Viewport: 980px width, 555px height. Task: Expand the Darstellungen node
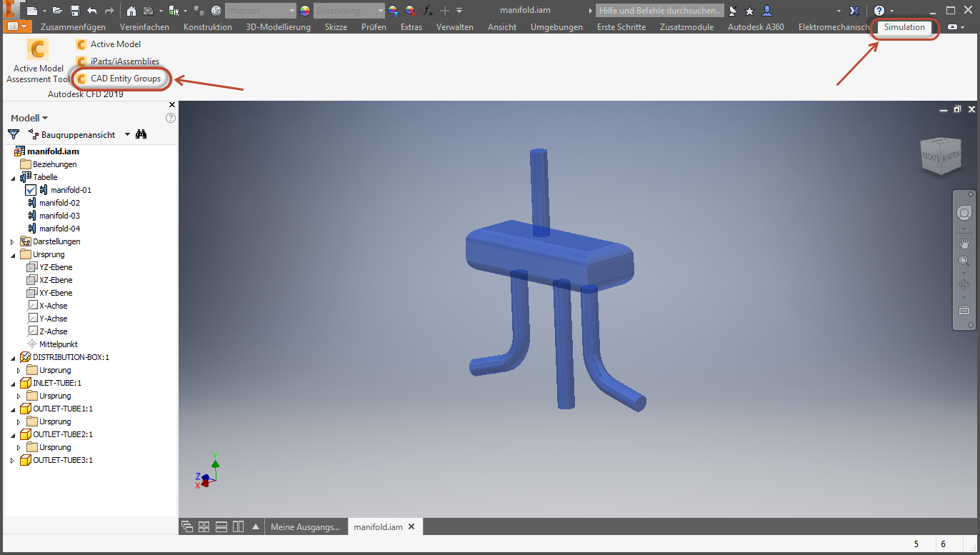[13, 241]
